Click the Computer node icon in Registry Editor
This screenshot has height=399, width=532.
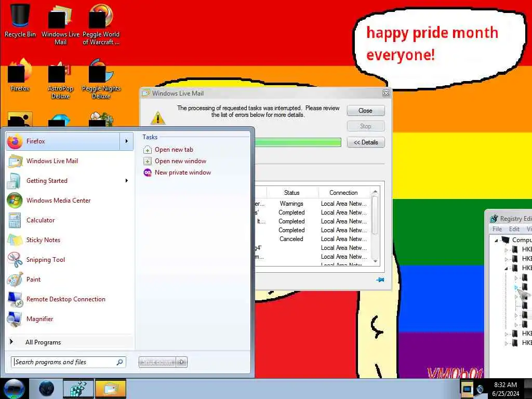506,240
